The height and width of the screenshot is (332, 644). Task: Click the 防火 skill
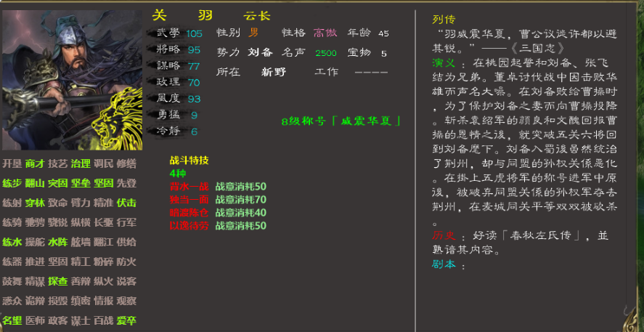point(126,262)
